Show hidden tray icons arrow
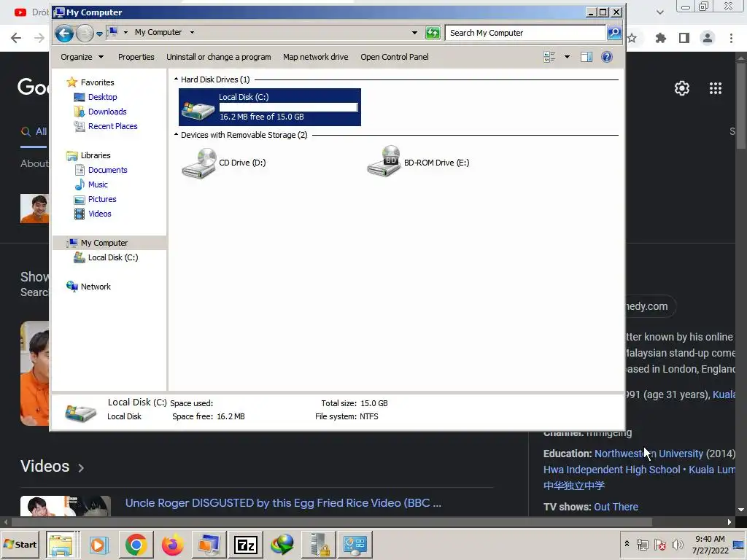Image resolution: width=747 pixels, height=560 pixels. (627, 544)
